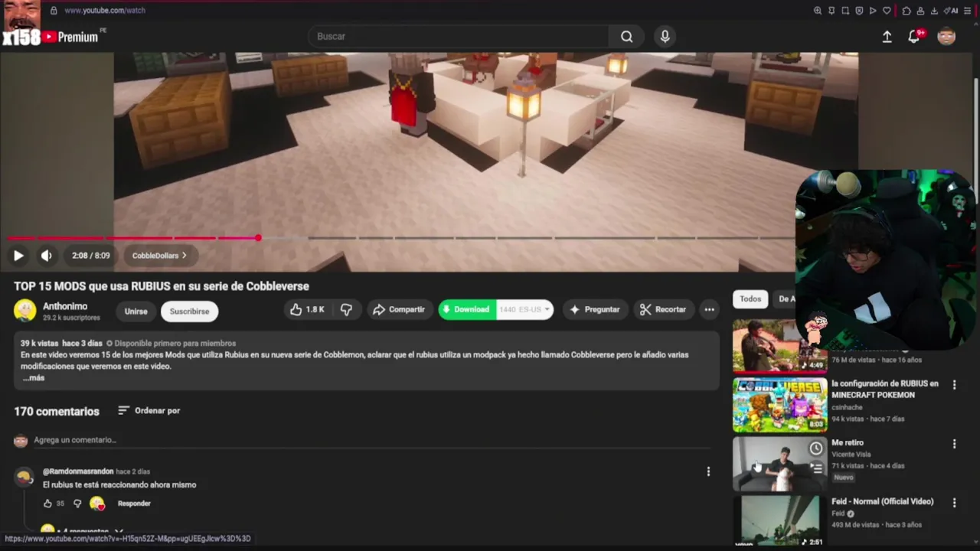Open options for Feid Normal video
980x551 pixels.
click(954, 503)
